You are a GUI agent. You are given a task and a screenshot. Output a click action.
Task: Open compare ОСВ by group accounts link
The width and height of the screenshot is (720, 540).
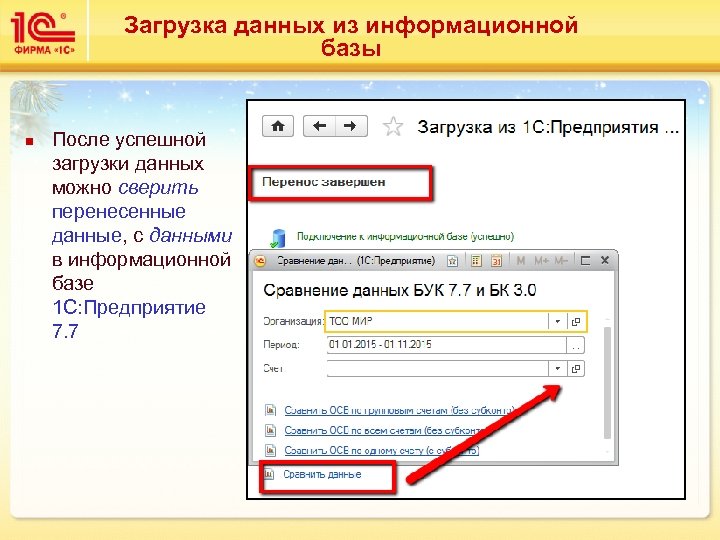coord(399,410)
